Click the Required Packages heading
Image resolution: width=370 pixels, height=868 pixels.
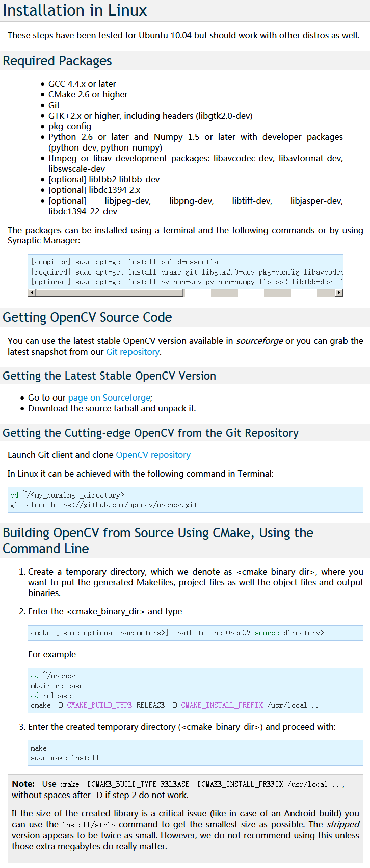pos(57,61)
